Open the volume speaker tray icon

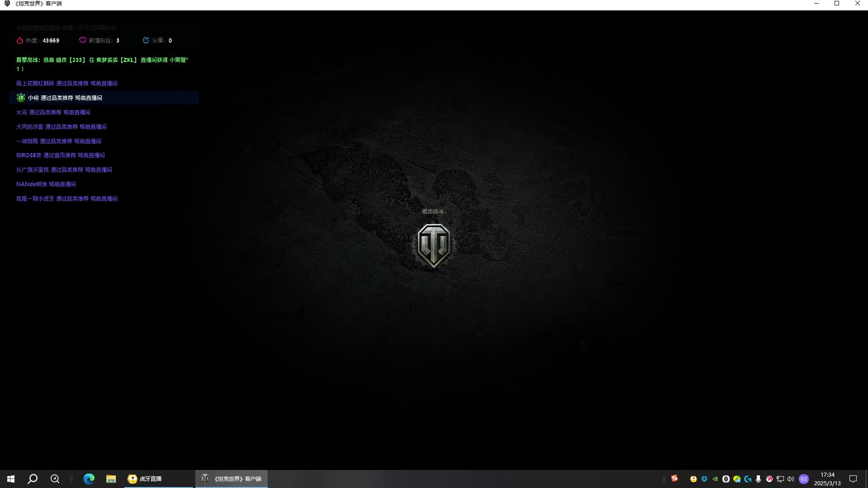pos(791,479)
